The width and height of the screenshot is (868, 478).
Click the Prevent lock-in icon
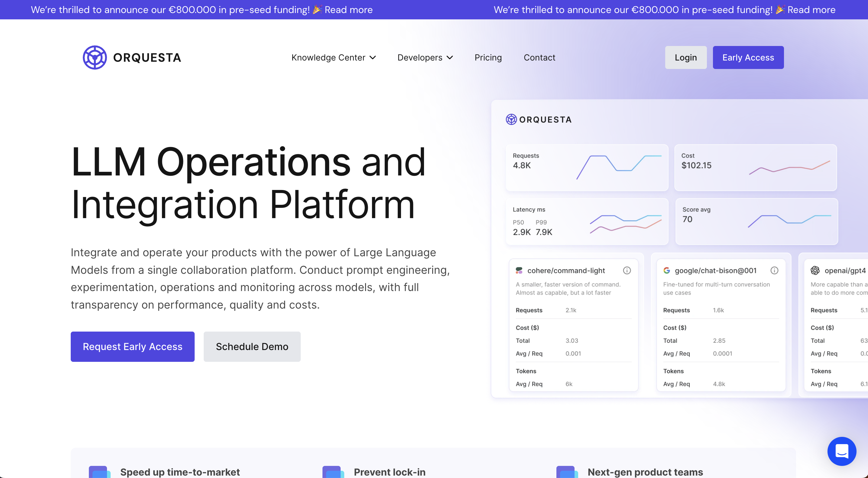pyautogui.click(x=333, y=472)
